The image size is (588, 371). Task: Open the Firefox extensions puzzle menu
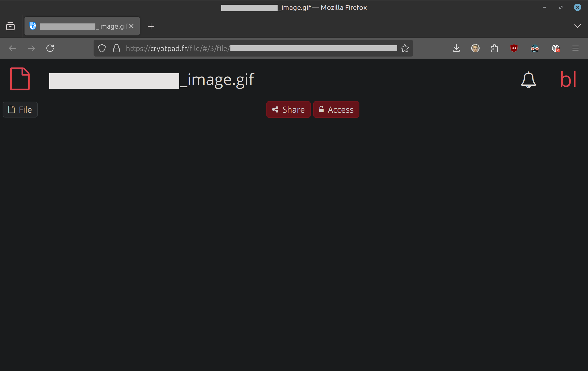coord(494,48)
